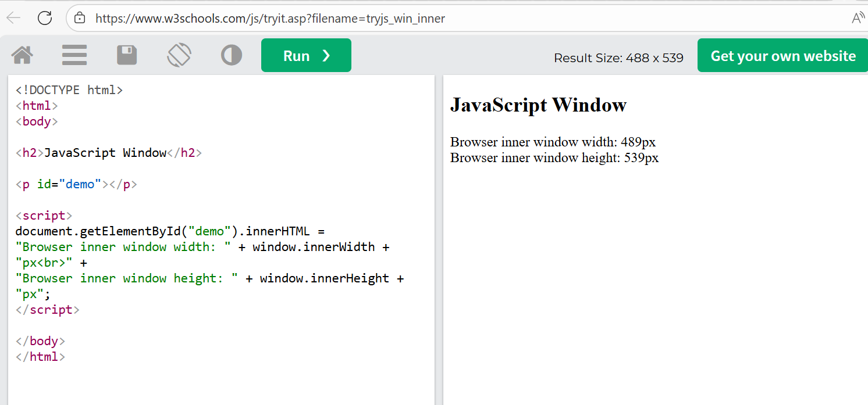
Task: Change orientation with the rotate icon
Action: tap(179, 56)
